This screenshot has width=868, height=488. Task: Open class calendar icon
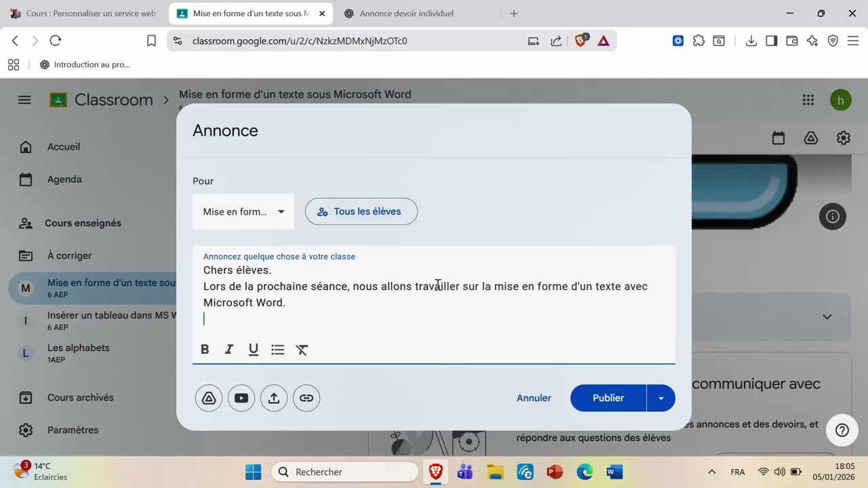pyautogui.click(x=778, y=138)
